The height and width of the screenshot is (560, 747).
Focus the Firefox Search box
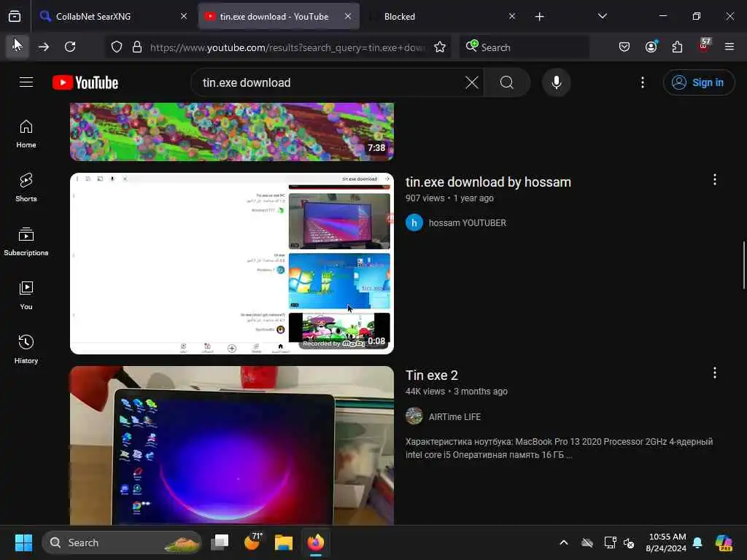(524, 47)
